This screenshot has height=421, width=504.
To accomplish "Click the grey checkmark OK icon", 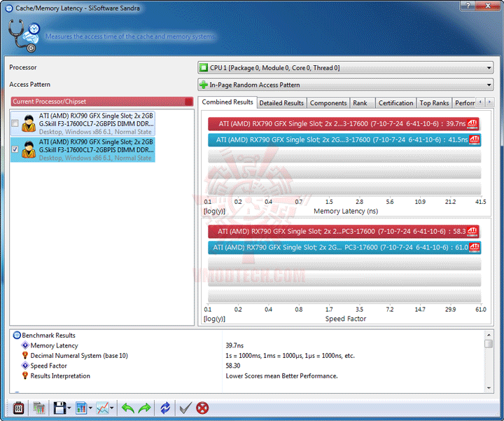I will click(x=185, y=408).
